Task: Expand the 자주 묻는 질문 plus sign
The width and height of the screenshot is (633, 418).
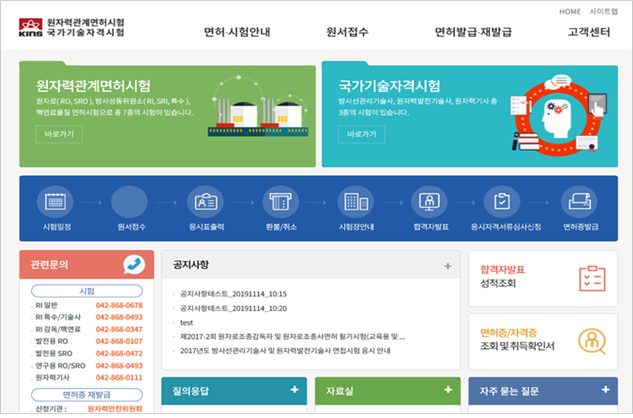Action: click(606, 390)
